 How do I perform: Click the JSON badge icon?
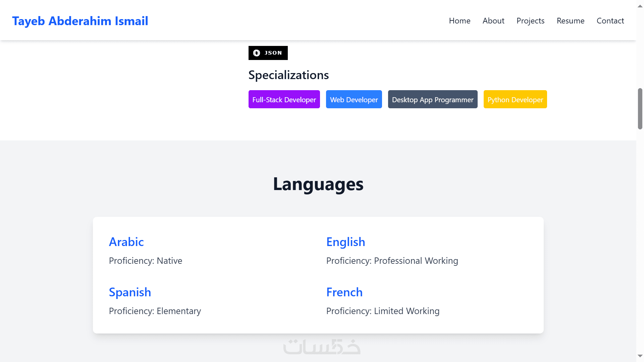click(x=257, y=53)
